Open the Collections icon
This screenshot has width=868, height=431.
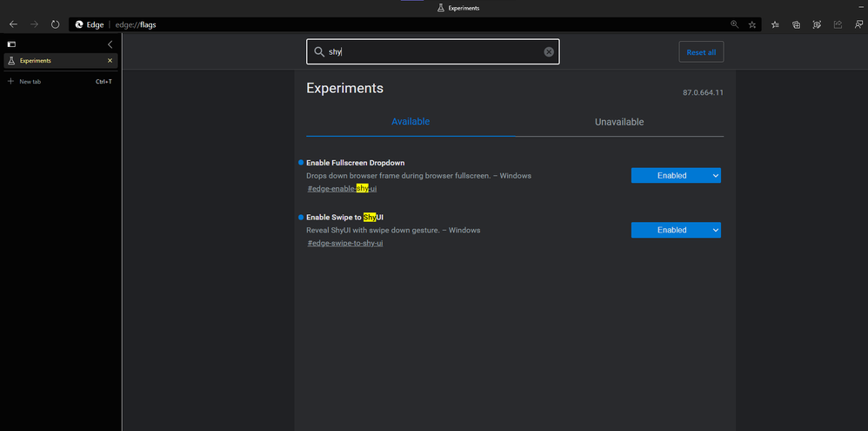click(796, 24)
